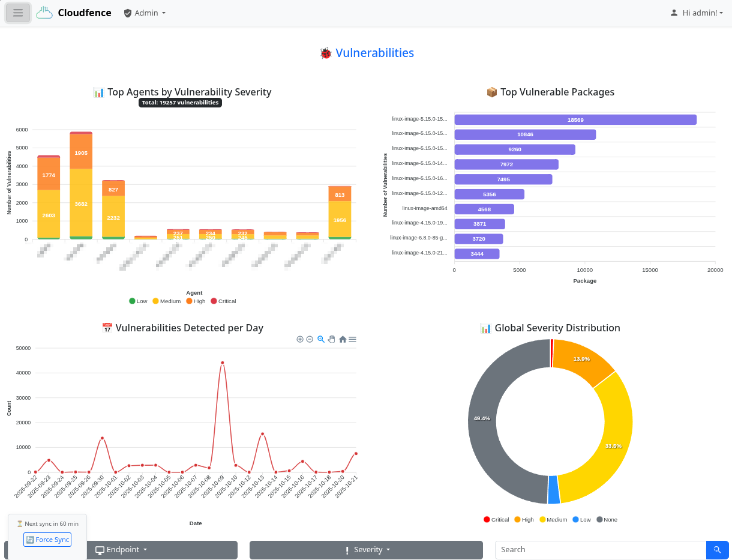Click zoom out on daily chart
The height and width of the screenshot is (560, 732).
coord(310,339)
